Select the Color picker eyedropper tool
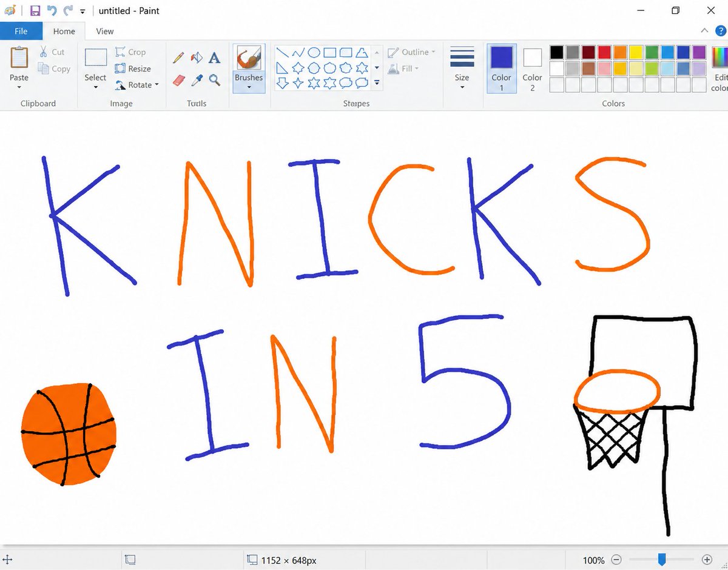The height and width of the screenshot is (570, 728). coord(197,79)
